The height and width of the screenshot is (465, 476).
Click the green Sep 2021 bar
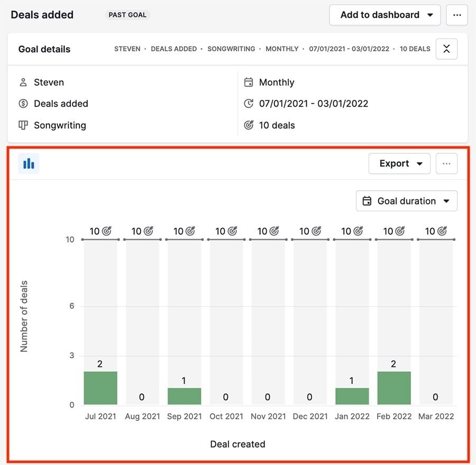[x=184, y=396]
